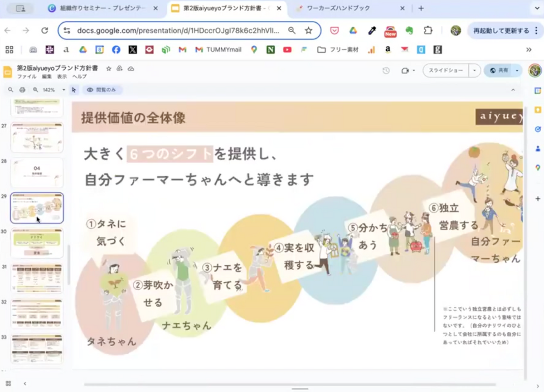544x392 pixels.
Task: Select the arrow cursor tool
Action: (74, 90)
